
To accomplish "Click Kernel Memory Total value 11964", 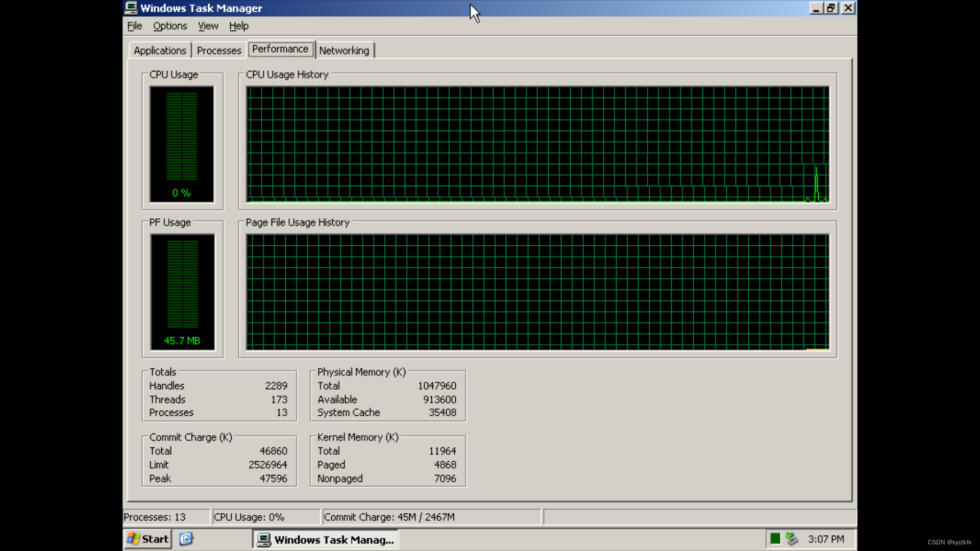I will pyautogui.click(x=442, y=451).
